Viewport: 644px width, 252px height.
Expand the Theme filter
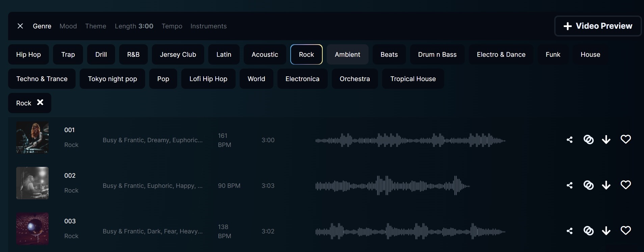(x=96, y=26)
